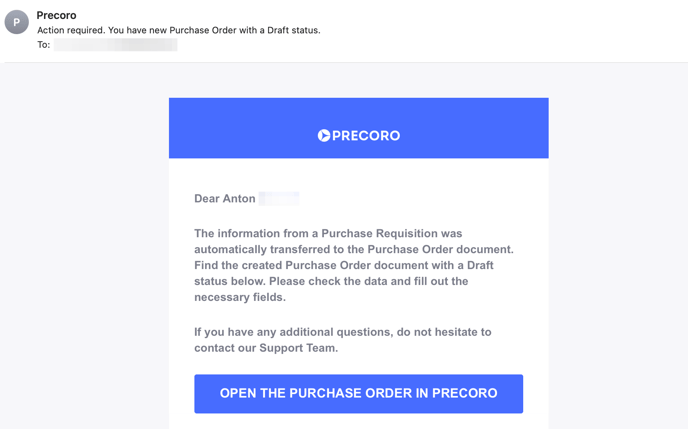Select the 'Action required' subject line
688x429 pixels.
tap(179, 30)
